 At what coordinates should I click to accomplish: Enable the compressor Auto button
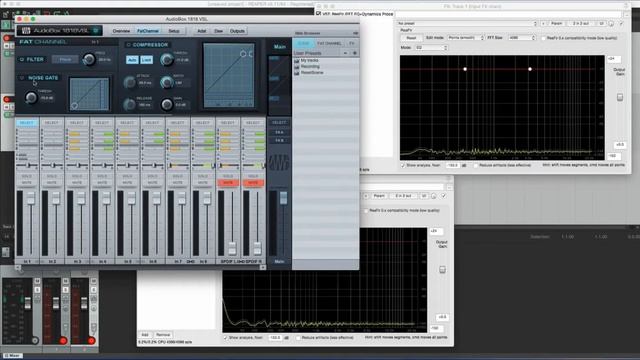click(x=132, y=60)
